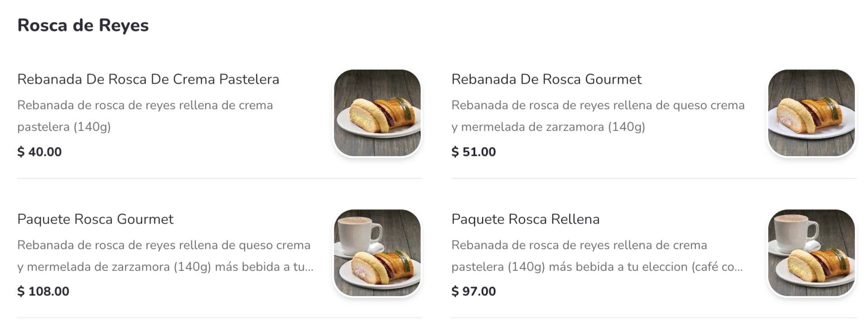Tap the $ 108.00 price
868x325 pixels.
(x=43, y=292)
